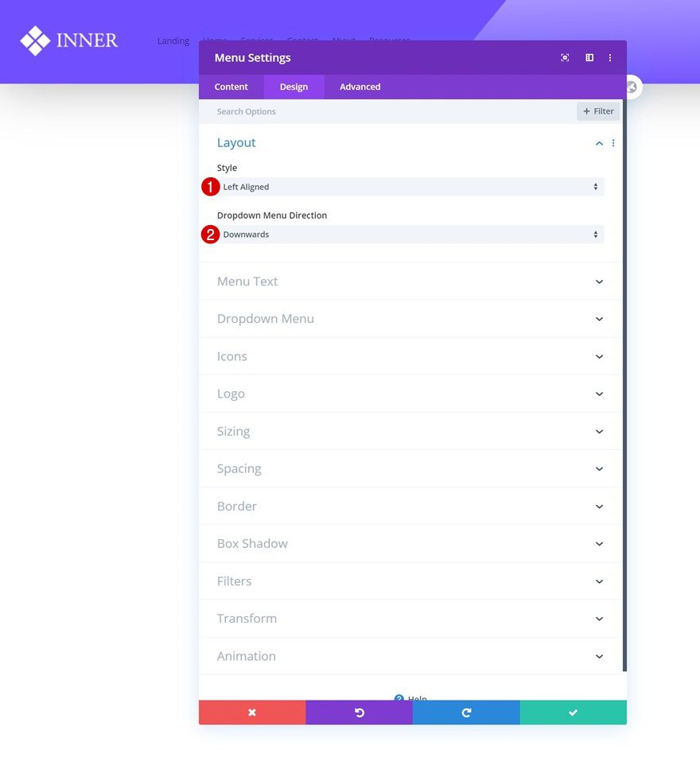Open the Style Left Aligned dropdown
This screenshot has width=700, height=761.
410,187
